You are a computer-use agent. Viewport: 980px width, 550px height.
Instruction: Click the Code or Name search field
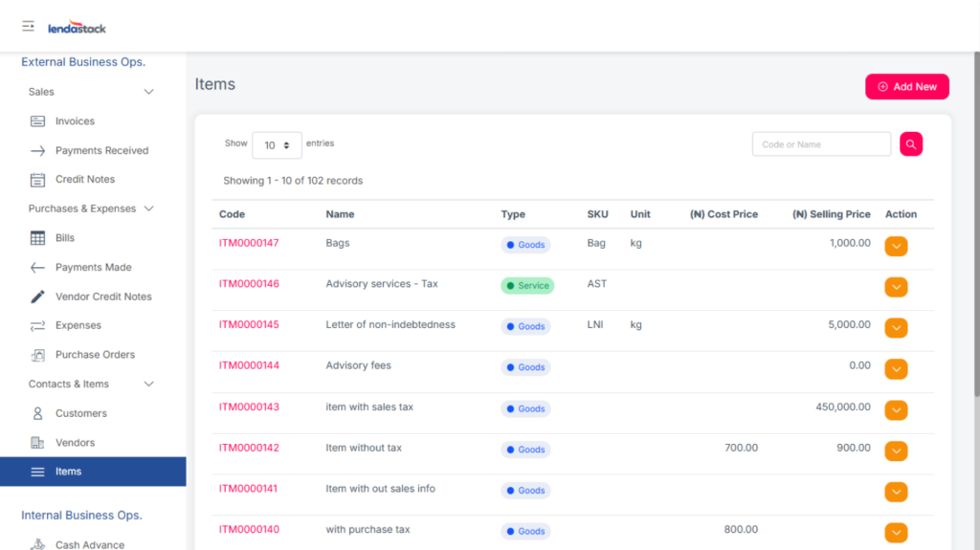pyautogui.click(x=821, y=144)
